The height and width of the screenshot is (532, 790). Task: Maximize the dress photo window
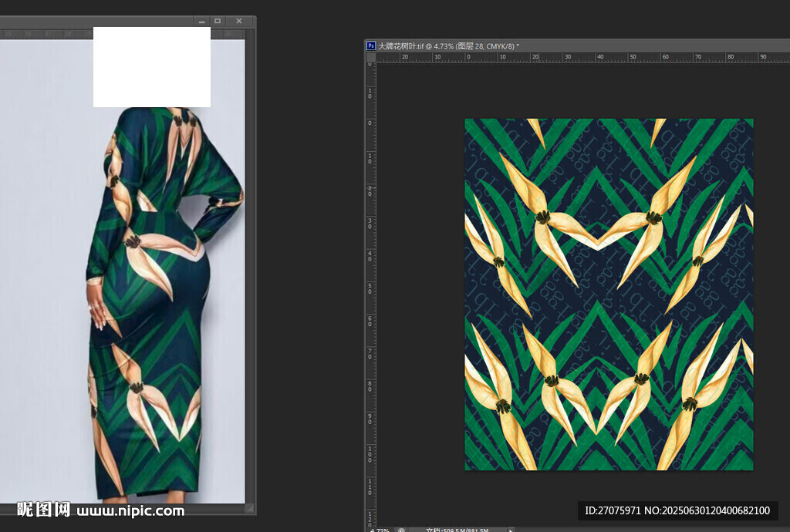(218, 21)
